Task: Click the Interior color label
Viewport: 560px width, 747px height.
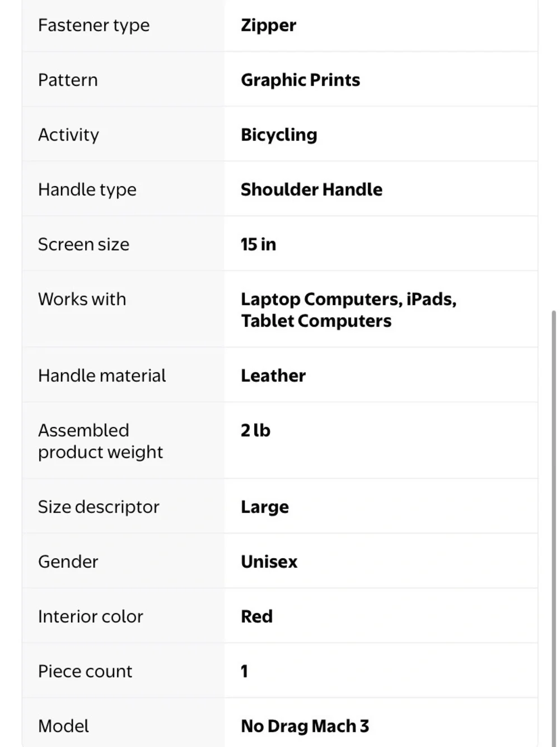Action: (x=90, y=616)
